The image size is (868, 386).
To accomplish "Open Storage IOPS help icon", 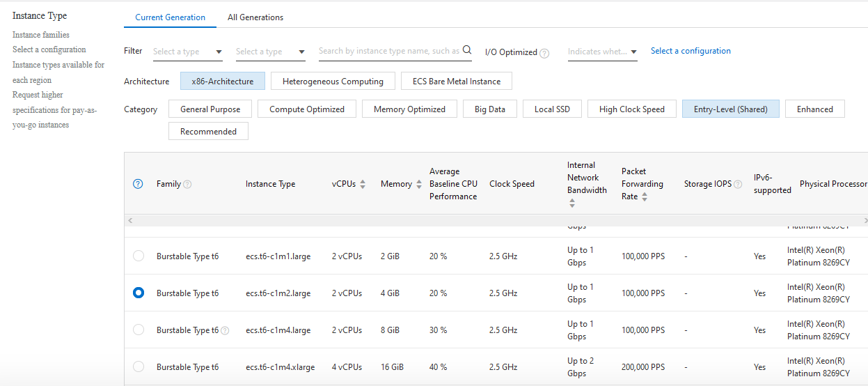I will click(x=738, y=184).
